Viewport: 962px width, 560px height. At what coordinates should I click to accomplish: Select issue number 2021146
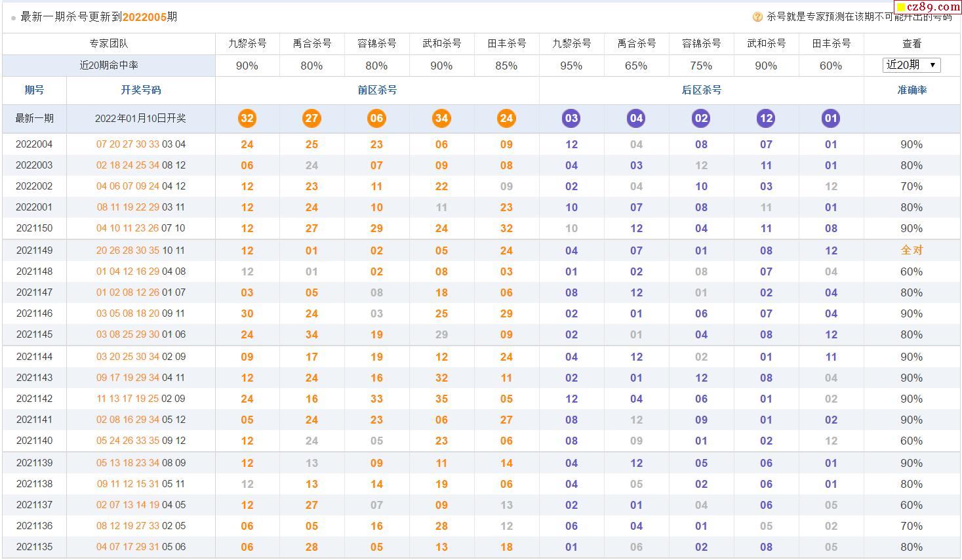(x=34, y=313)
